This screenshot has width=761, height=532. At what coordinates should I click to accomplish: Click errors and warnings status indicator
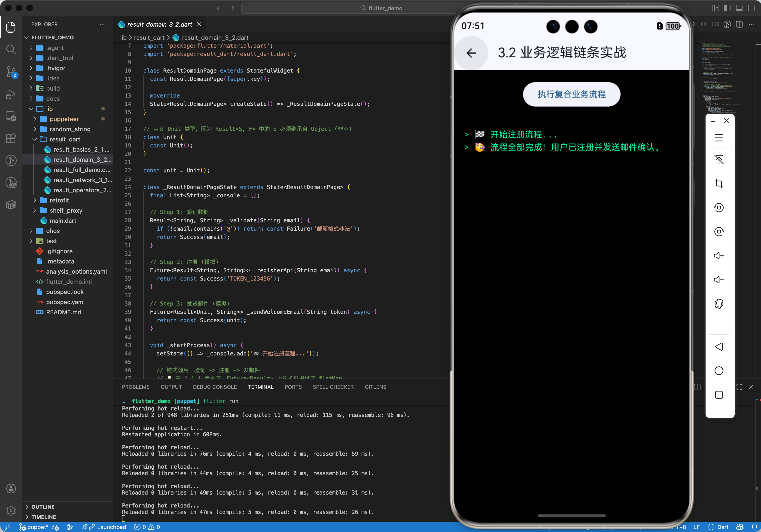pyautogui.click(x=147, y=527)
